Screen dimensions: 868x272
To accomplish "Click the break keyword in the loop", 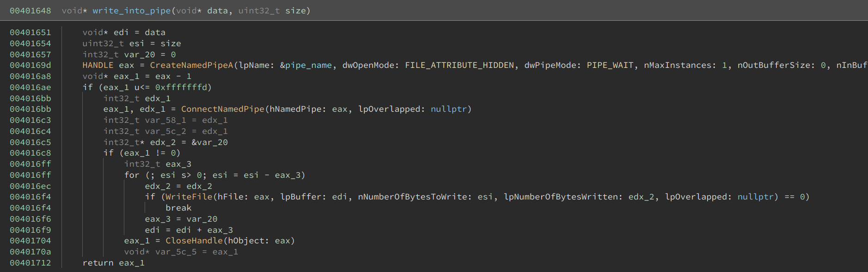I will click(178, 208).
